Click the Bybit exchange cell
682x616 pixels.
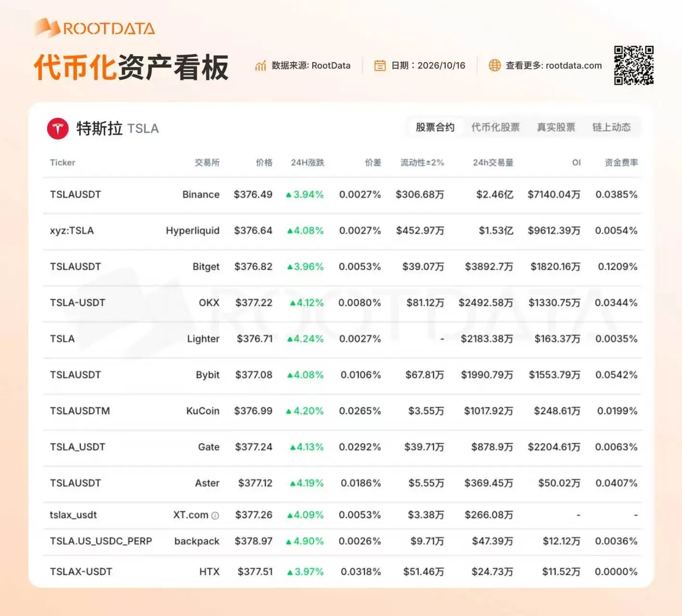point(207,375)
